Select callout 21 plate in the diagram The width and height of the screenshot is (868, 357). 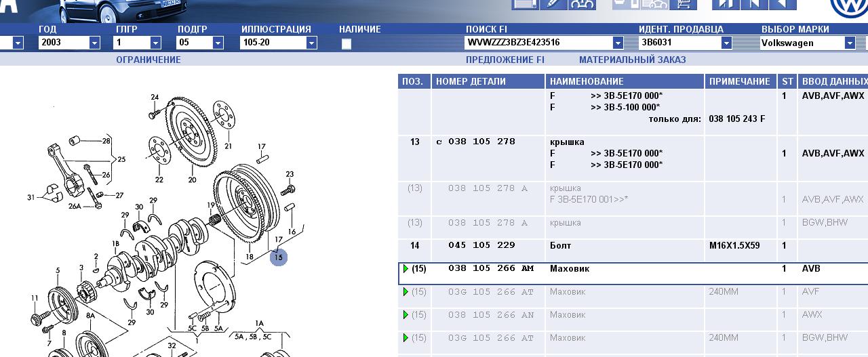[228, 146]
